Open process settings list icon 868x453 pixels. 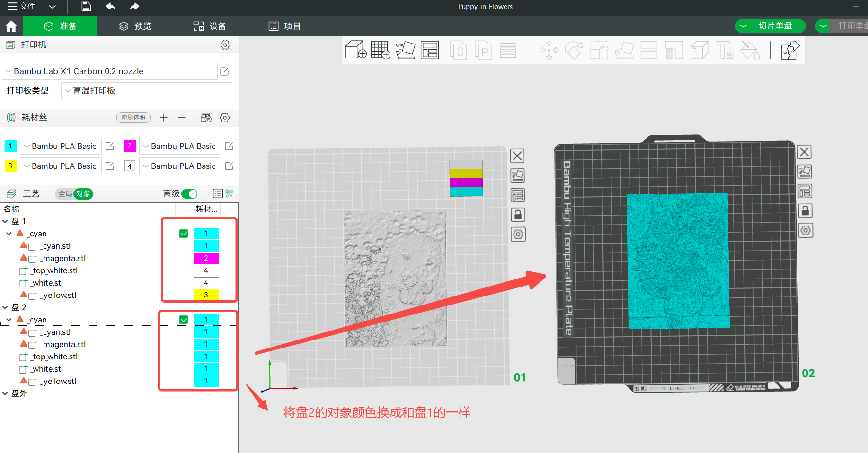pos(218,193)
